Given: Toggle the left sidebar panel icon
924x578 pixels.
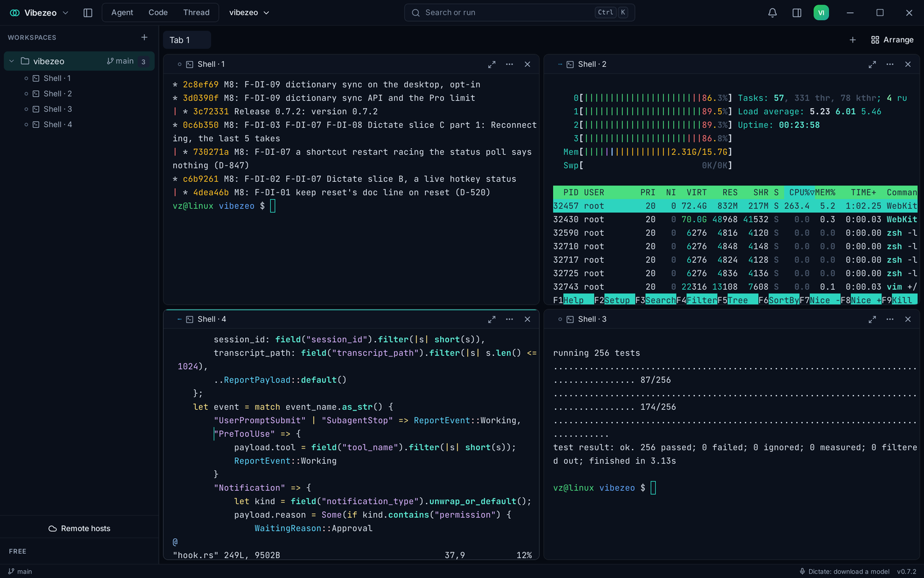Looking at the screenshot, I should 88,13.
